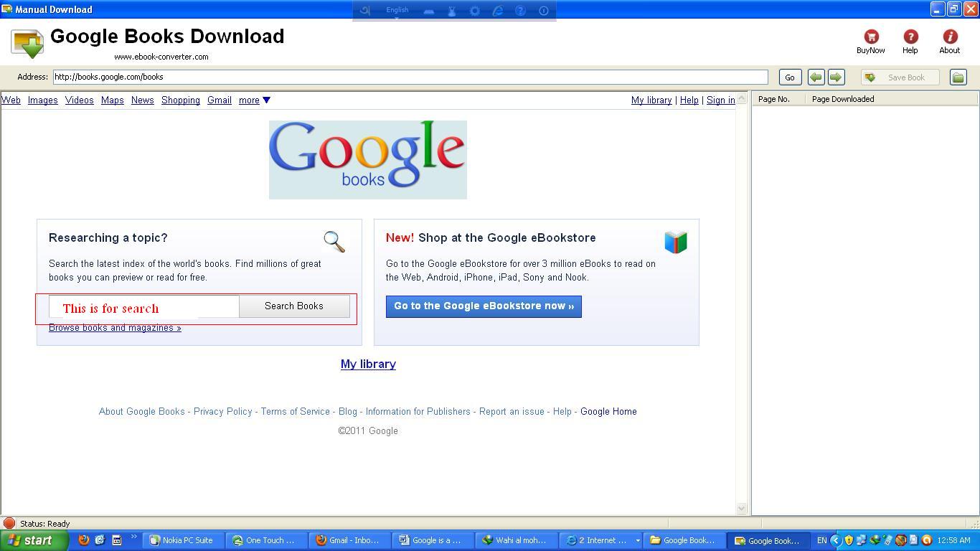The width and height of the screenshot is (980, 551).
Task: Switch to Gmail Inbox Firefox taskbar window
Action: pos(349,540)
